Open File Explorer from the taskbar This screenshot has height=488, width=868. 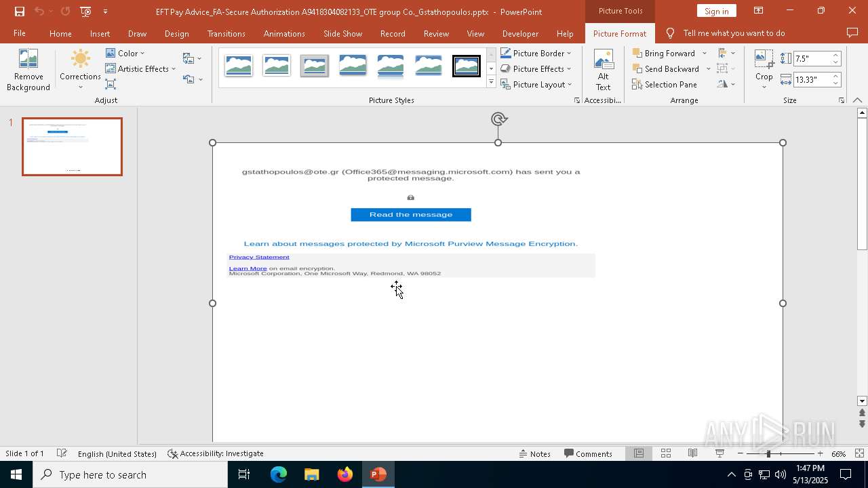coord(311,474)
